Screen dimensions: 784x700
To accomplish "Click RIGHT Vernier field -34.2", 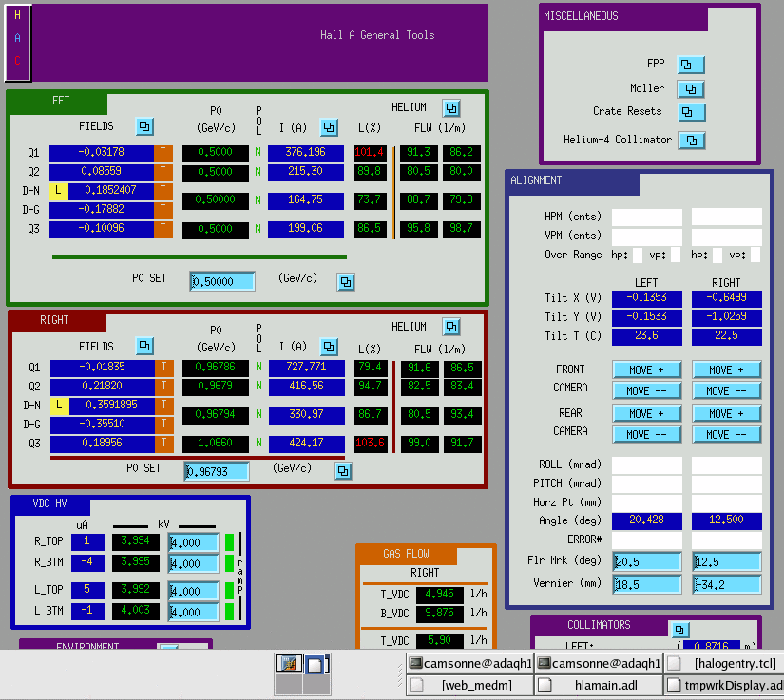I will tap(727, 584).
